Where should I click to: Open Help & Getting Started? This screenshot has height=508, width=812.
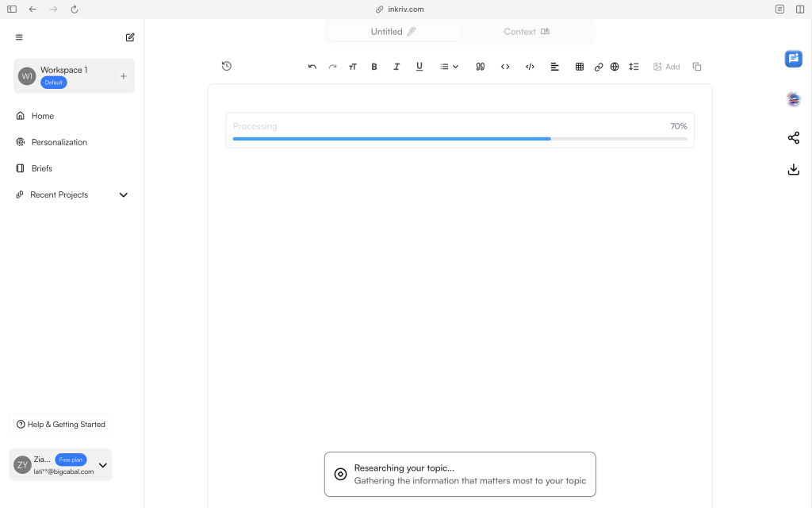pos(61,425)
